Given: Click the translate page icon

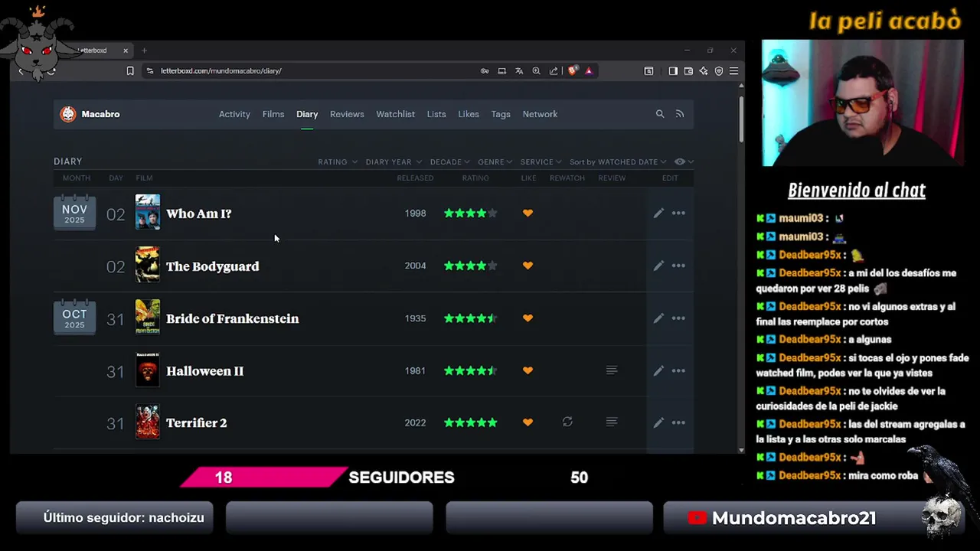Looking at the screenshot, I should [x=519, y=70].
